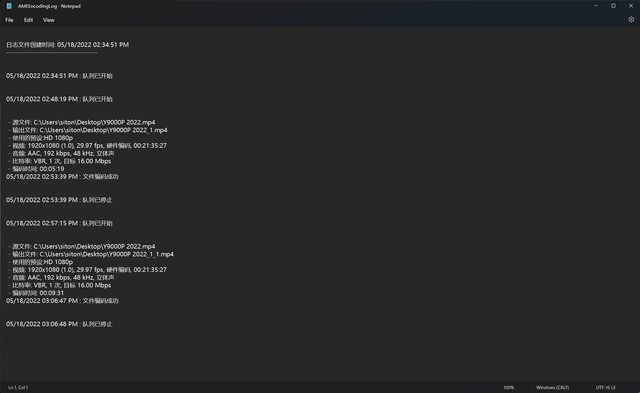Screen dimensions: 640x393
Task: Place cursor on the 00:05:19 encoding time line
Action: (x=36, y=169)
